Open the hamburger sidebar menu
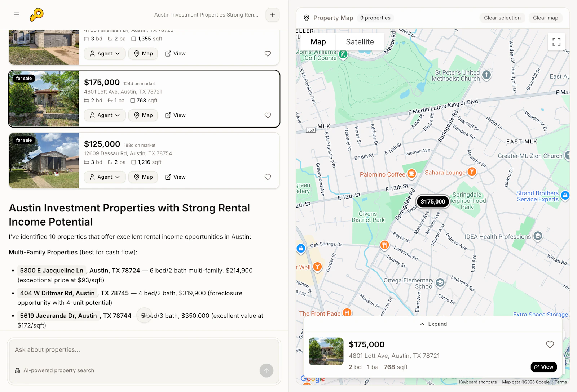 (x=17, y=15)
